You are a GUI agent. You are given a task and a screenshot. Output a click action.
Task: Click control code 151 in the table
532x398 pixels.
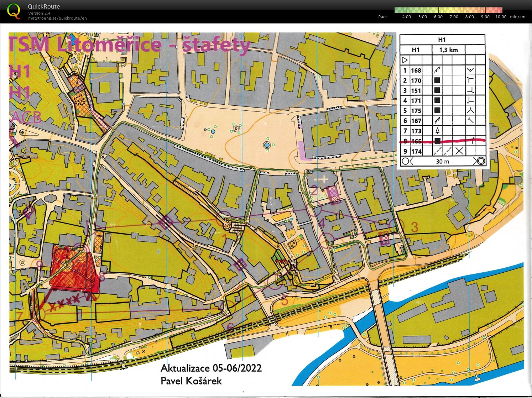[416, 91]
